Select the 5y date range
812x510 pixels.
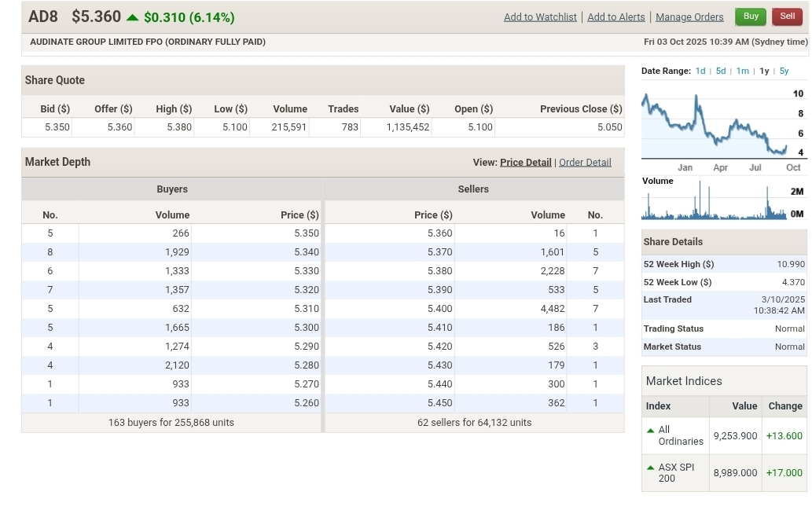pyautogui.click(x=784, y=72)
